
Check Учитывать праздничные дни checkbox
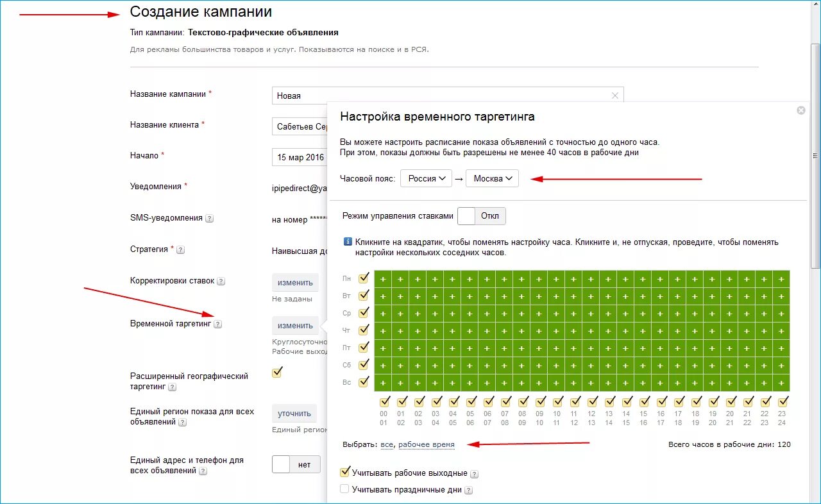tap(345, 489)
